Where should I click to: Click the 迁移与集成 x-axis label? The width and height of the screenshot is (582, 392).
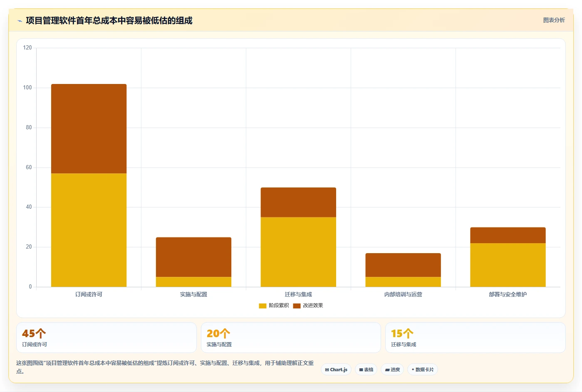[x=298, y=294]
